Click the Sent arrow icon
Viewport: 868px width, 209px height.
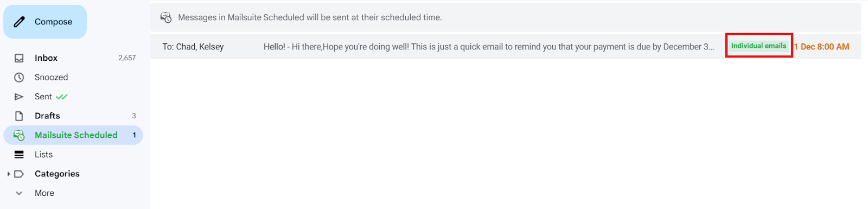pos(19,97)
